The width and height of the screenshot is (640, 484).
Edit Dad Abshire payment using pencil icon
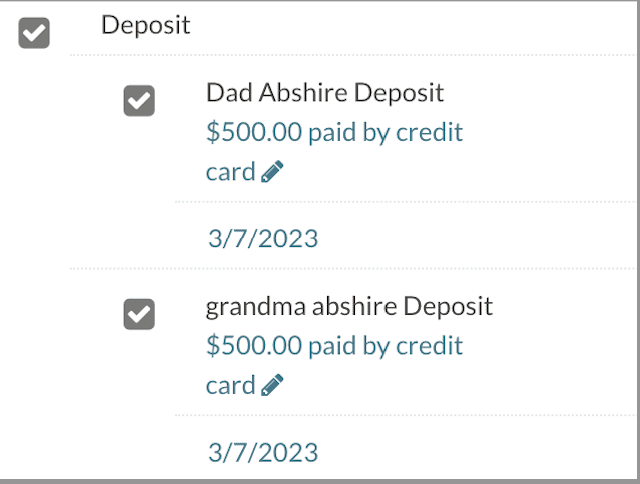(272, 172)
